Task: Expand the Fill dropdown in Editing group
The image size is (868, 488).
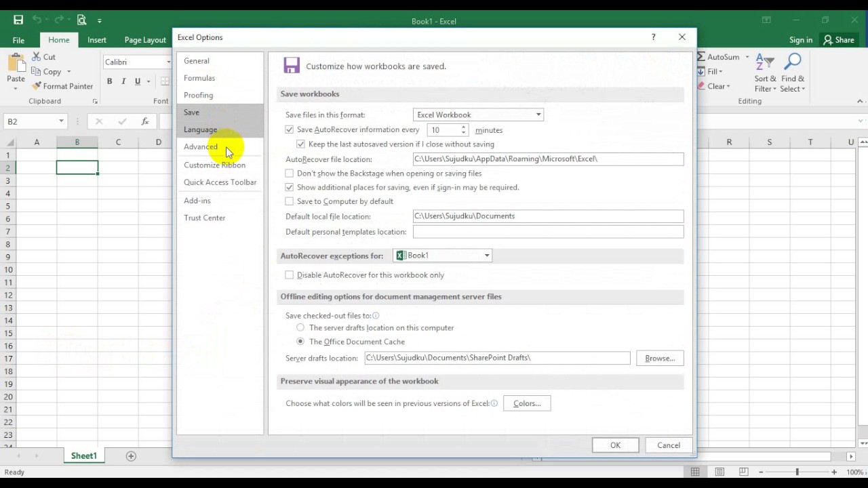Action: pyautogui.click(x=720, y=72)
